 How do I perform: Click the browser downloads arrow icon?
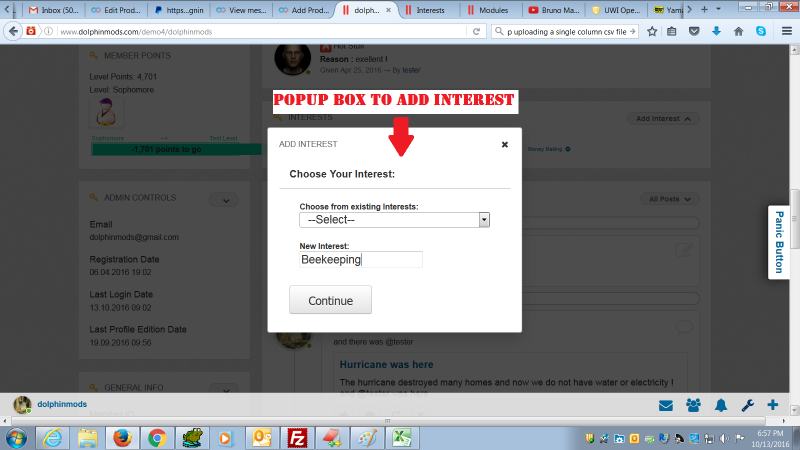click(x=716, y=31)
